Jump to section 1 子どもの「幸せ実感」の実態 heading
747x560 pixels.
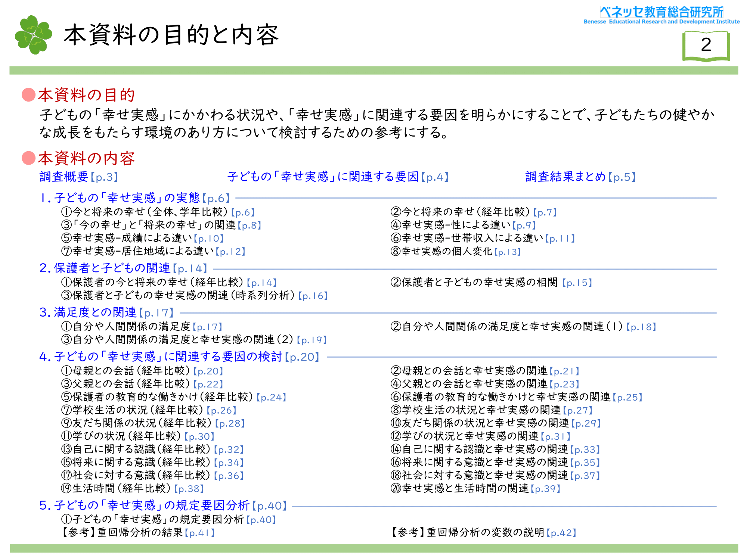tap(135, 198)
